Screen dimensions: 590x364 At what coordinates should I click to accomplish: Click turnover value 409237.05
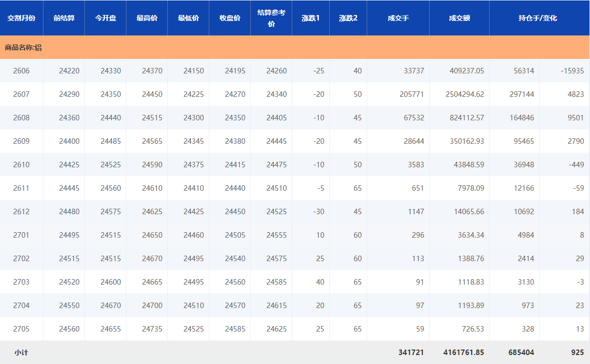pos(467,71)
